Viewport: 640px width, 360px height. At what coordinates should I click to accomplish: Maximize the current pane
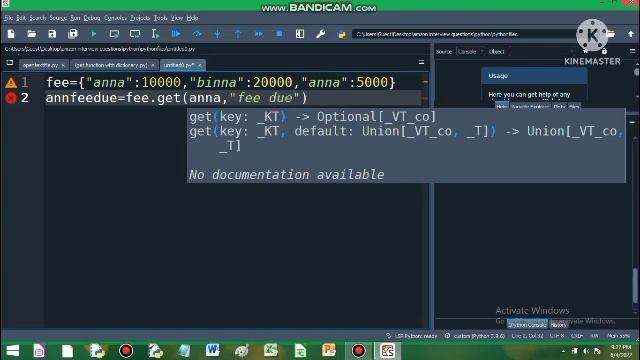point(300,34)
